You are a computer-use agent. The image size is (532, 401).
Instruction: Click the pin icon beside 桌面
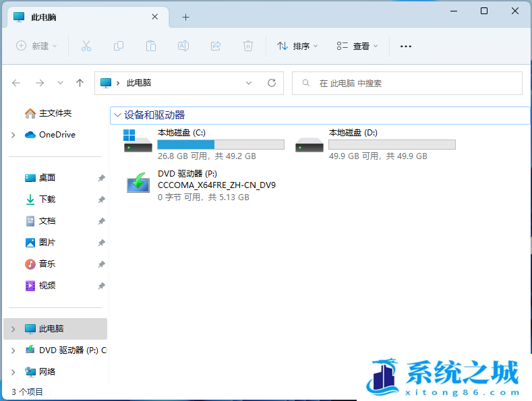coord(101,178)
